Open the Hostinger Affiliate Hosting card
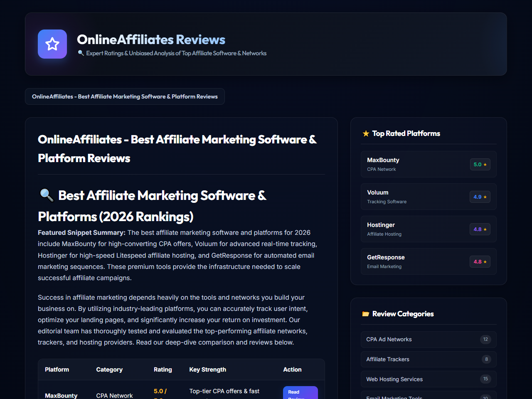 point(429,229)
